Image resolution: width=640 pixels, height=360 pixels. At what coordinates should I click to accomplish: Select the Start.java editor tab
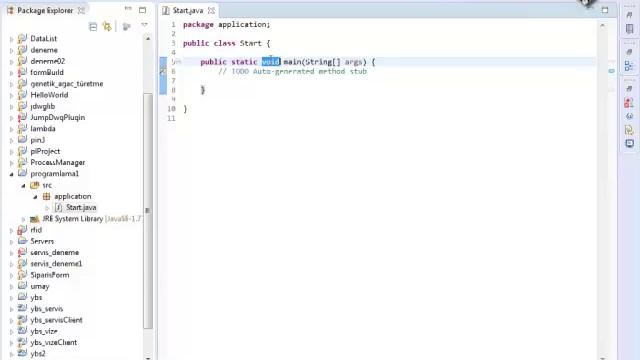pos(187,10)
